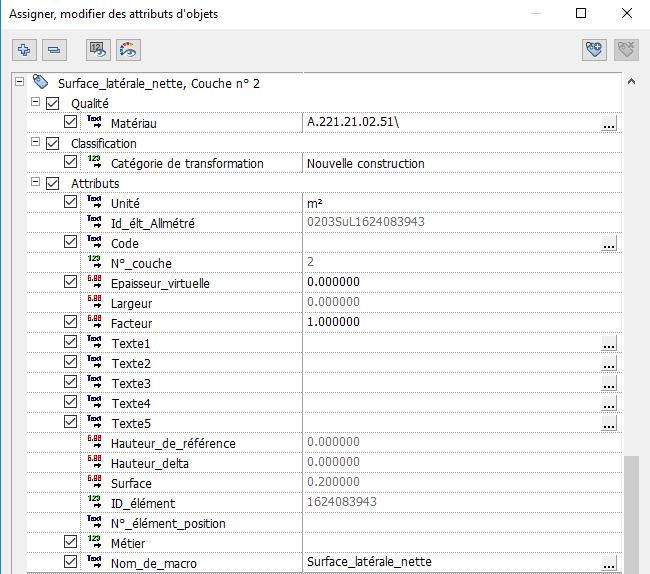Viewport: 650px width, 574px height.
Task: Toggle the Catégorie de transformation checkbox
Action: (70, 162)
